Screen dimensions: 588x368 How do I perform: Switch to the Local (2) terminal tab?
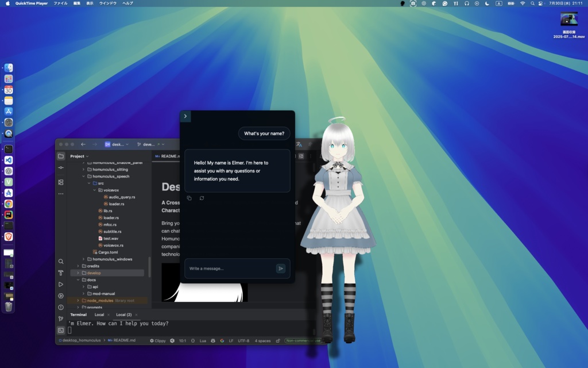coord(124,315)
